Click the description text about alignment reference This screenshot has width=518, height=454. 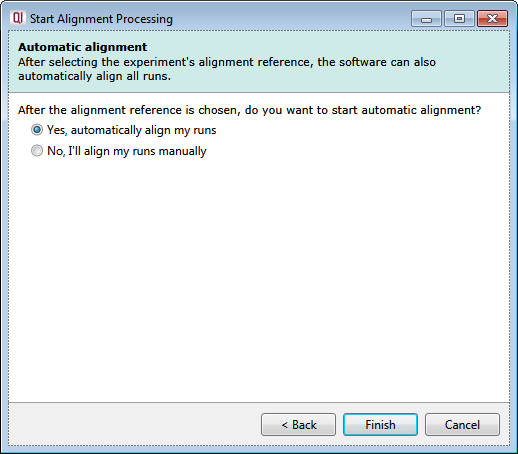227,69
